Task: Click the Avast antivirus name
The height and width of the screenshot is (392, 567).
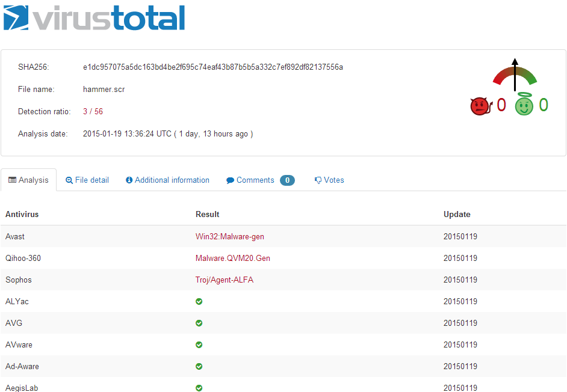Action: pos(15,236)
